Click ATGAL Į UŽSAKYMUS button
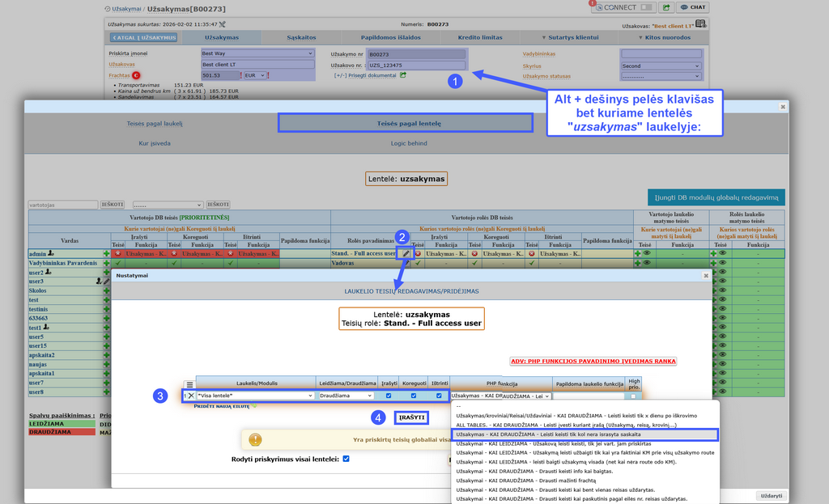 click(x=144, y=37)
